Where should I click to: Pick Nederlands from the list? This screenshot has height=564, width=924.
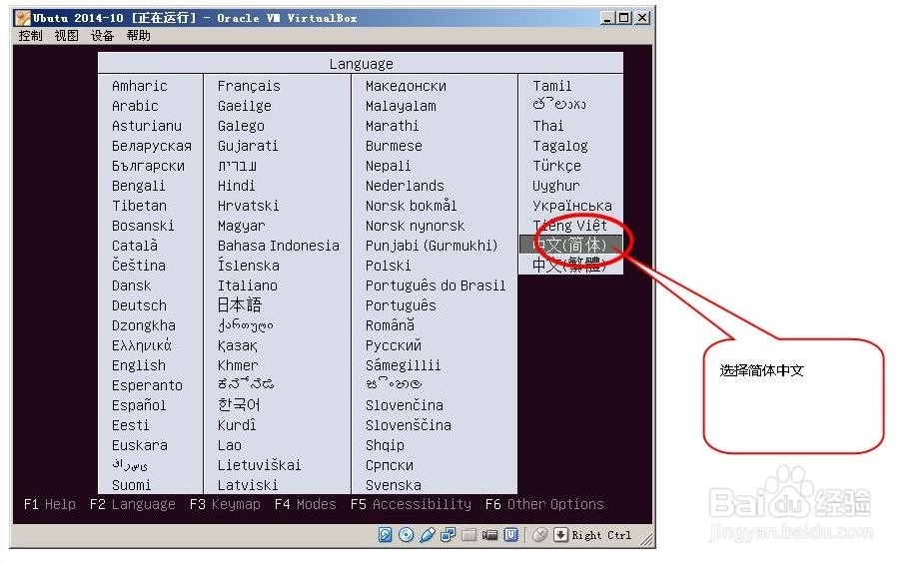pos(405,186)
